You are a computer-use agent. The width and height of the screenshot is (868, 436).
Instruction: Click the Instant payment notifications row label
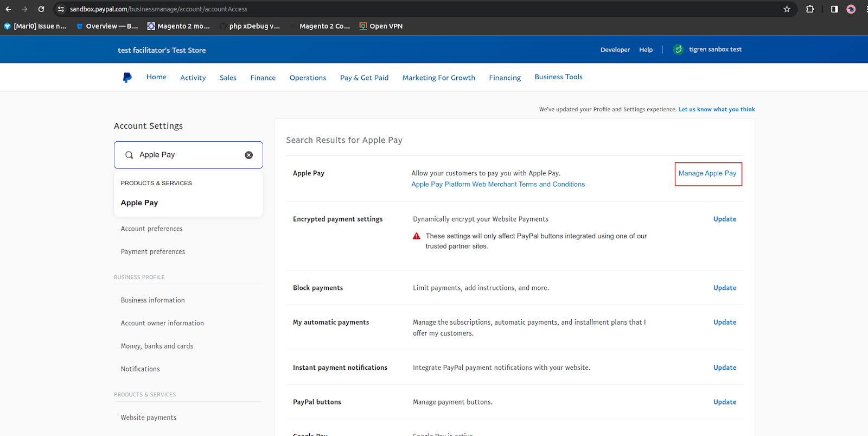coord(340,368)
